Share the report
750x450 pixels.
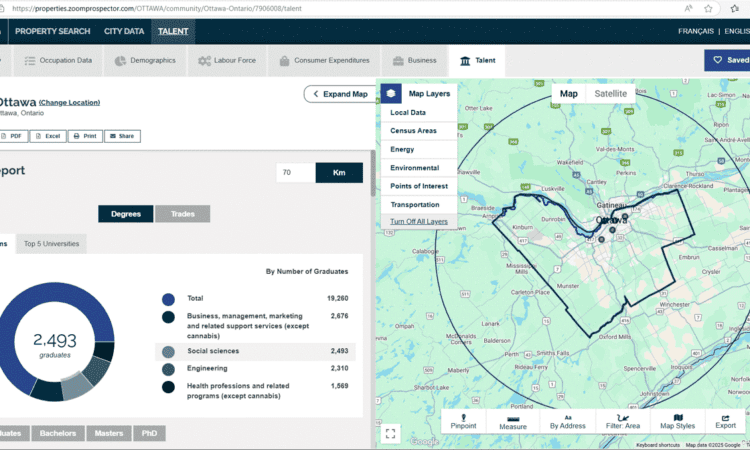122,136
